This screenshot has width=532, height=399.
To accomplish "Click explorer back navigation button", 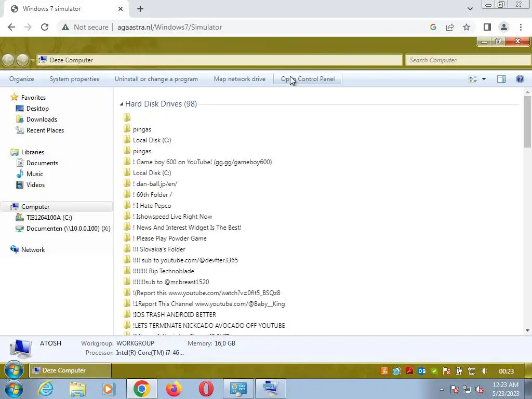I will coord(8,60).
